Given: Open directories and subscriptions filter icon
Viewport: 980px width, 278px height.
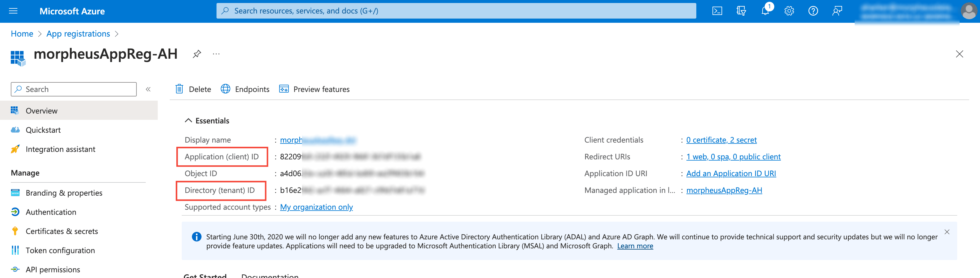Looking at the screenshot, I should pyautogui.click(x=741, y=11).
